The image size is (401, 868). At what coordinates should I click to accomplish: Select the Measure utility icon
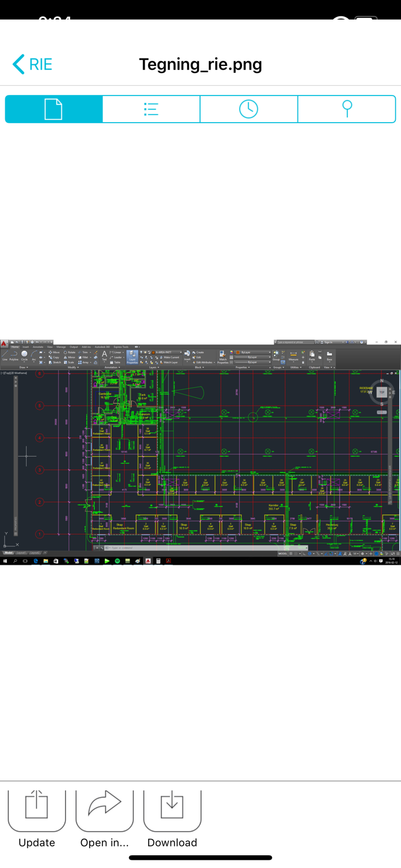coord(293,355)
